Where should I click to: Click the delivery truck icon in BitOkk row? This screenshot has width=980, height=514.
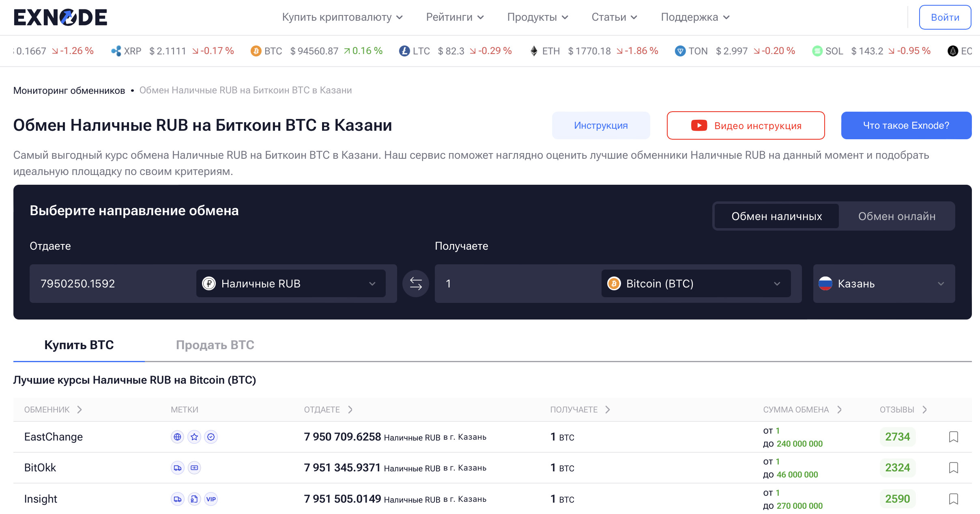tap(177, 468)
